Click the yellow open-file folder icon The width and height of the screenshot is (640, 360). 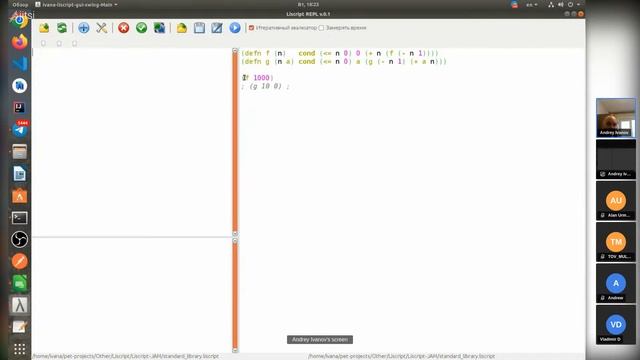pyautogui.click(x=182, y=28)
